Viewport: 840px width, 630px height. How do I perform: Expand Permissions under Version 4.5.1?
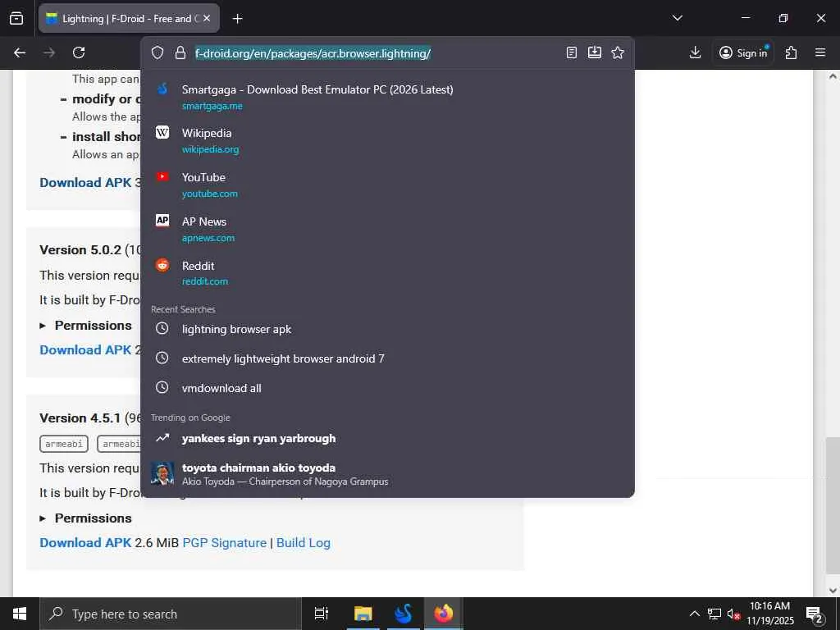pyautogui.click(x=85, y=518)
